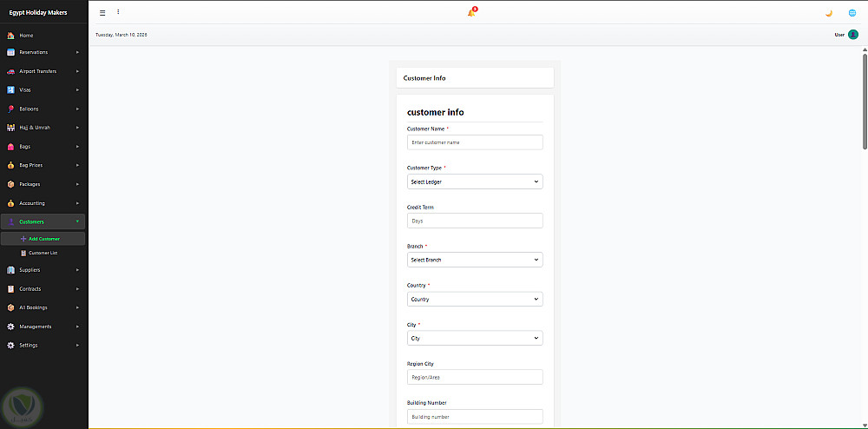
Task: Open the language globe icon
Action: click(x=852, y=13)
